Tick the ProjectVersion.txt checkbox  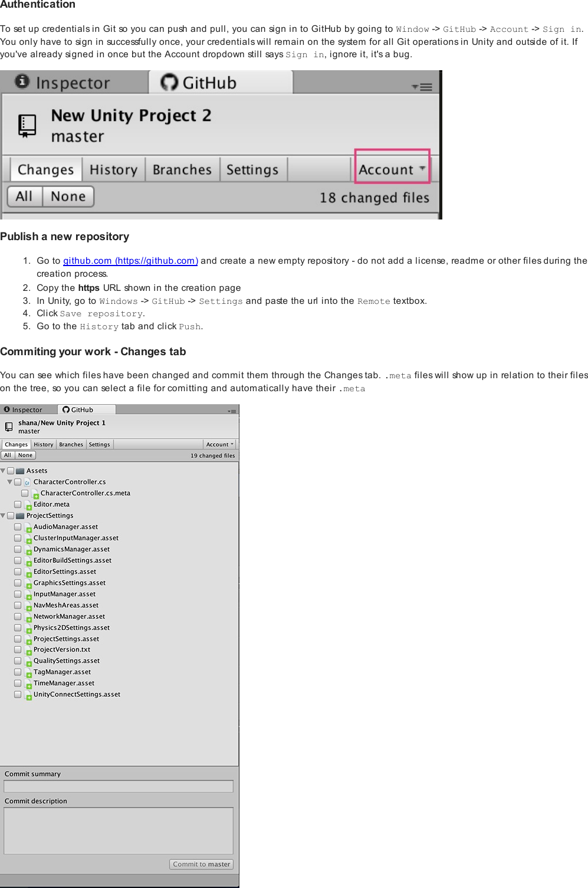[x=18, y=650]
